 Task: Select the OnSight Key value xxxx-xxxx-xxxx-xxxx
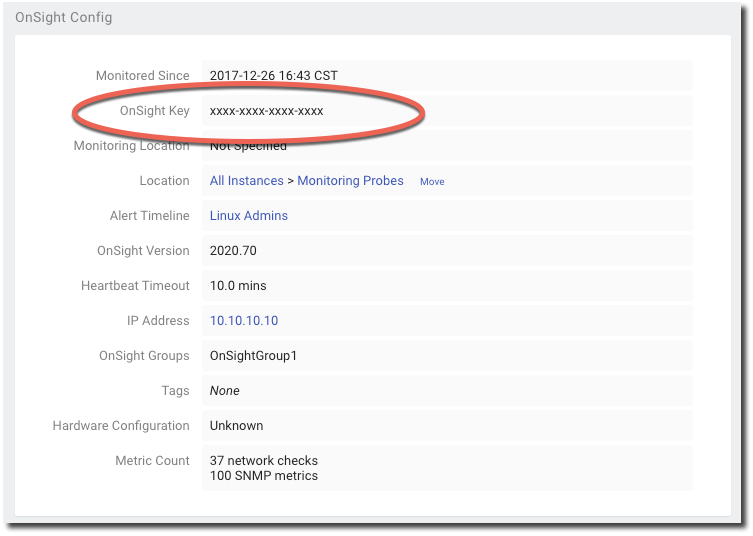point(266,111)
